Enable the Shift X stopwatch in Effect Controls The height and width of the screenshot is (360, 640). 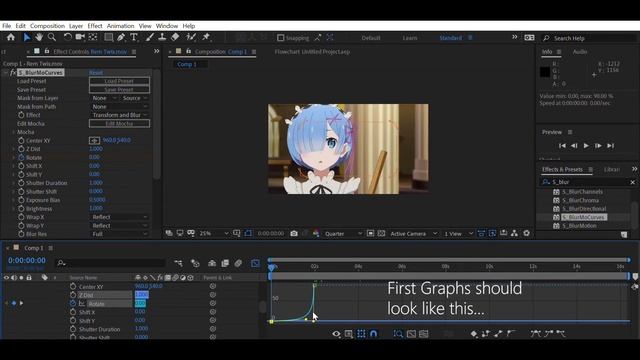point(21,166)
